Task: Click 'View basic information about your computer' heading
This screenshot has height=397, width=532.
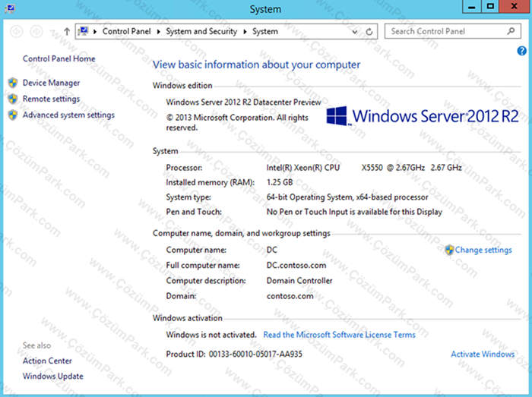Action: click(257, 65)
